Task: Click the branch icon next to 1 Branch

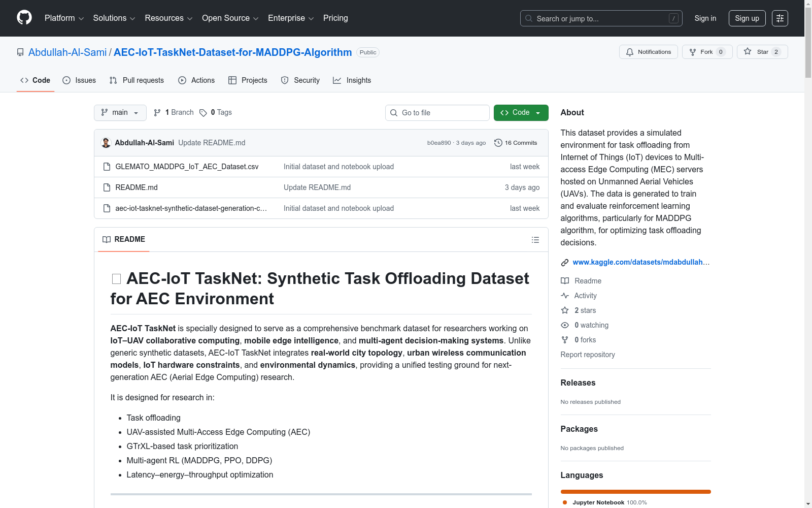Action: pos(157,113)
